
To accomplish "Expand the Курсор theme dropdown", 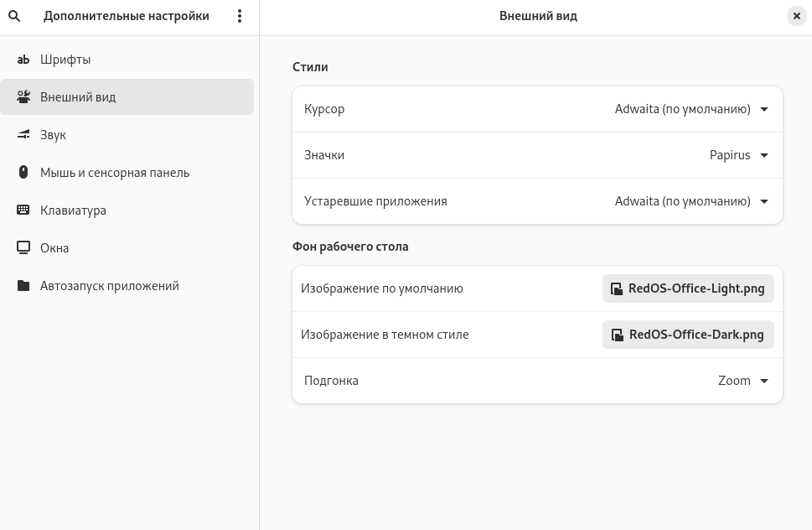I will click(691, 109).
